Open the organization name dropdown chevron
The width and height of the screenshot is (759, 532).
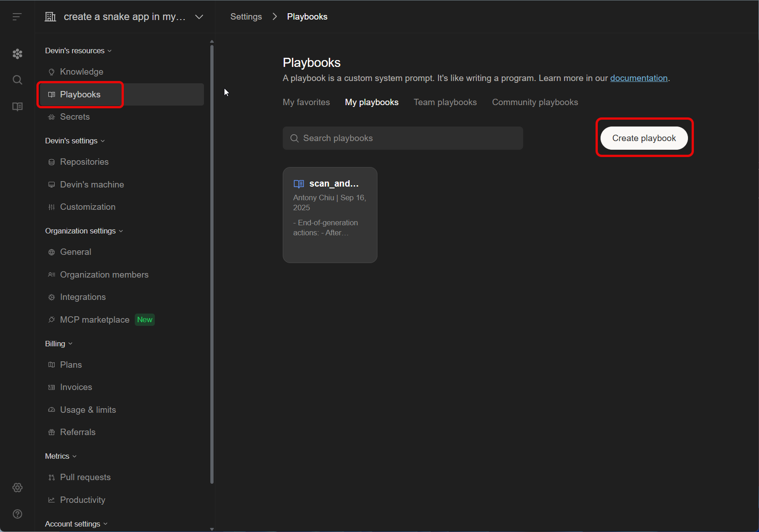pos(199,17)
